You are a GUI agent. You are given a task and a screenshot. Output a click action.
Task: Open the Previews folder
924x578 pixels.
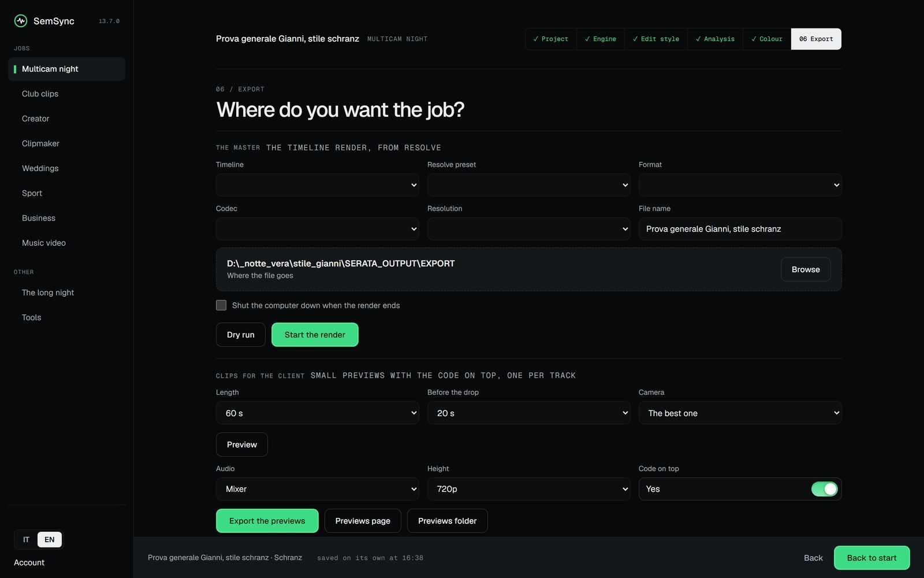click(448, 521)
